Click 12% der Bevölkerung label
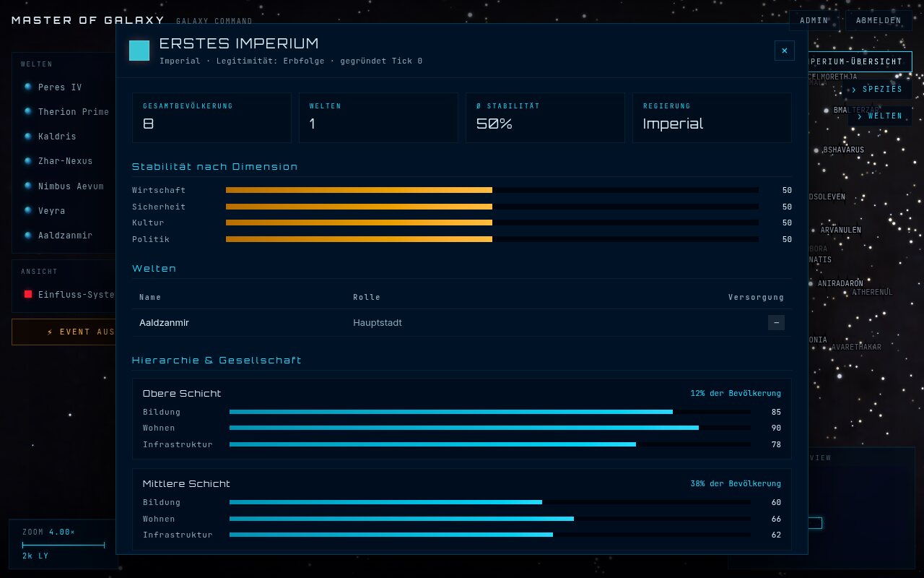Screen dimensions: 924x578 coord(736,394)
